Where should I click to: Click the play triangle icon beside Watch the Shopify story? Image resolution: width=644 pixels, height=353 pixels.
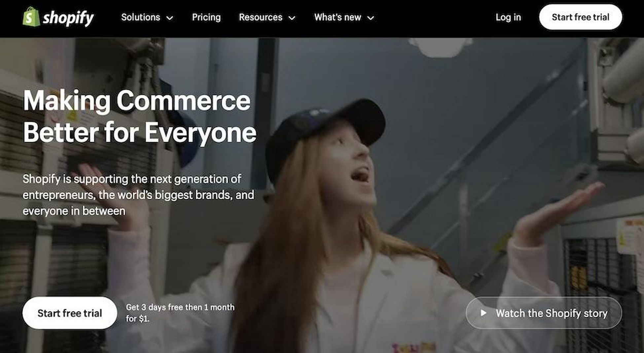click(483, 313)
